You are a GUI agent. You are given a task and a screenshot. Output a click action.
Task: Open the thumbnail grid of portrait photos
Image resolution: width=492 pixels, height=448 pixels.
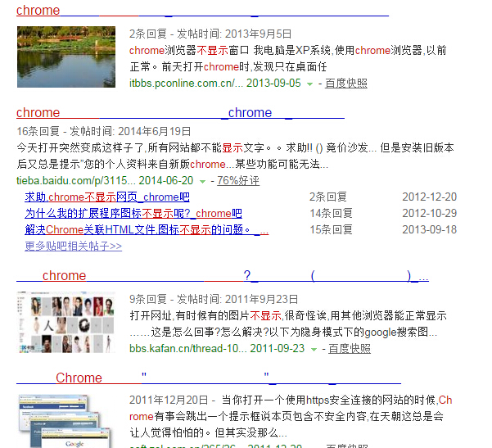[65, 322]
